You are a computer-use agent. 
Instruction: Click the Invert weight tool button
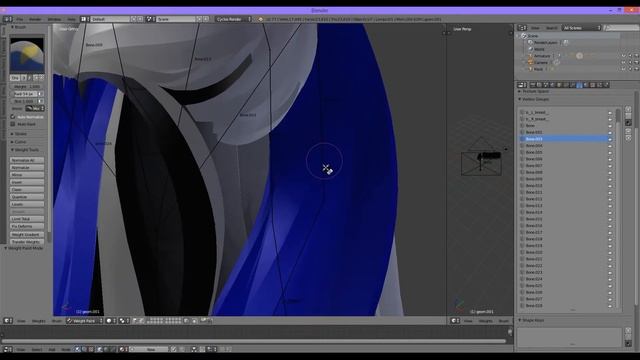click(x=27, y=182)
